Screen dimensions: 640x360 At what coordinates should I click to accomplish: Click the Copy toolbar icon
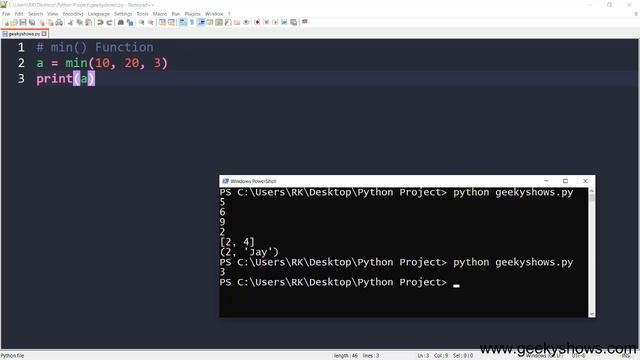pos(80,22)
